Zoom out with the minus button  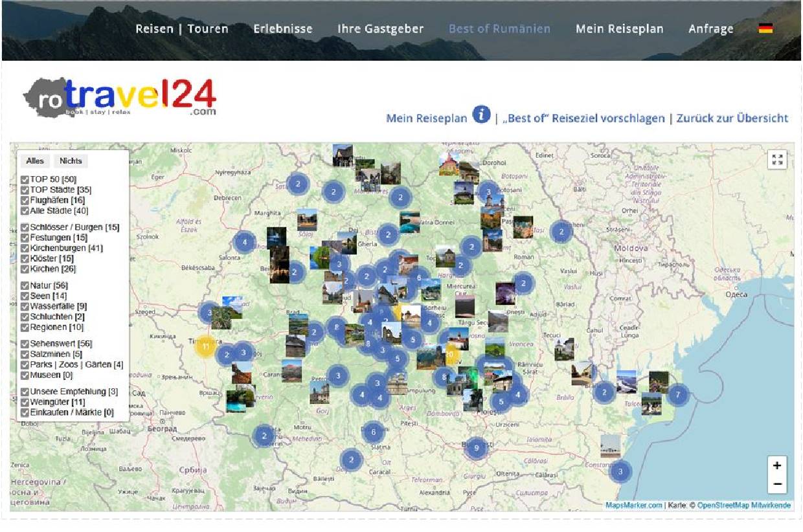click(777, 484)
